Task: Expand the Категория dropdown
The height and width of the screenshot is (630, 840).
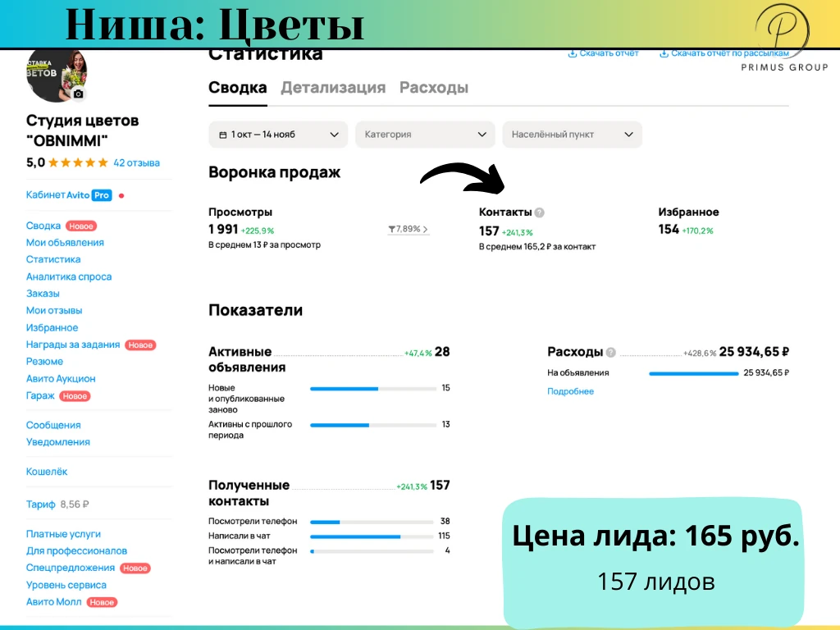Action: pos(425,135)
